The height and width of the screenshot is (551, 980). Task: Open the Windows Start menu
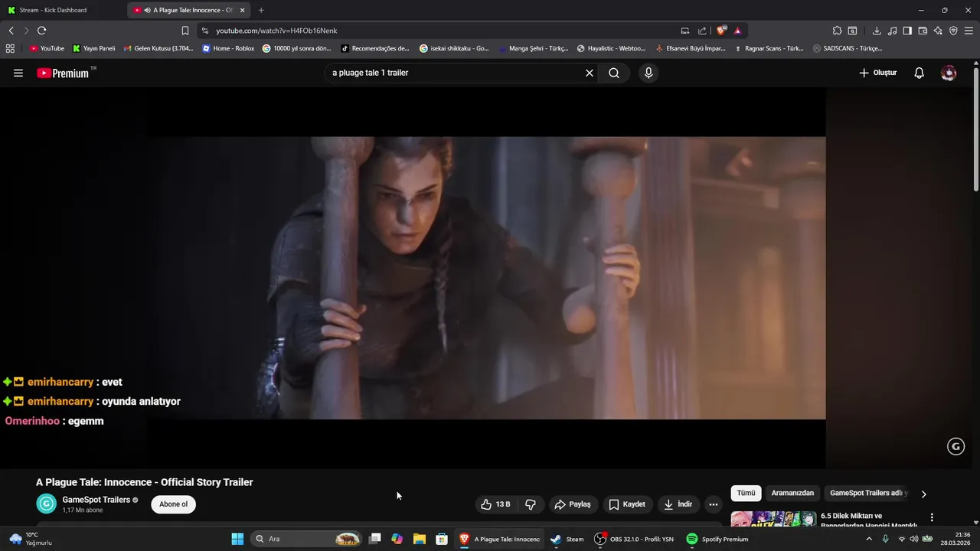[x=237, y=539]
